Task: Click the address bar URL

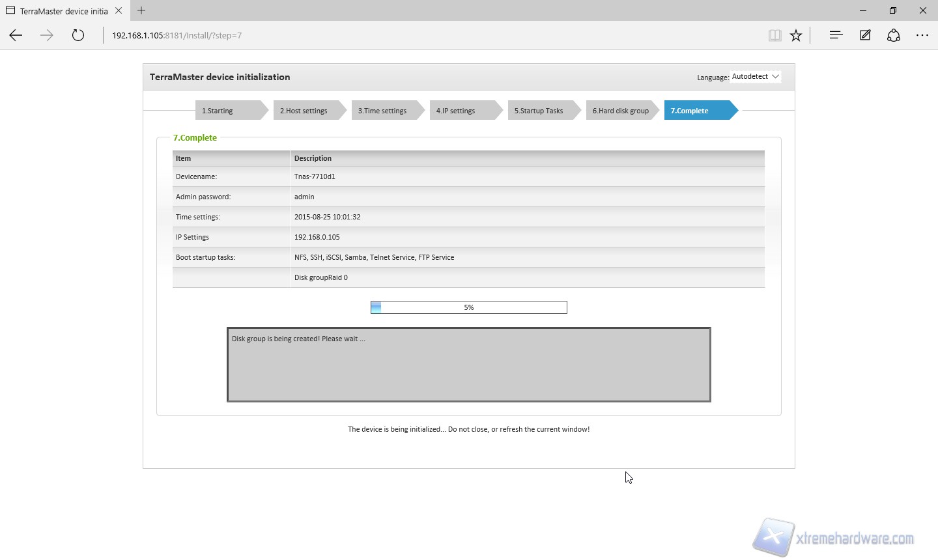Action: coord(177,36)
